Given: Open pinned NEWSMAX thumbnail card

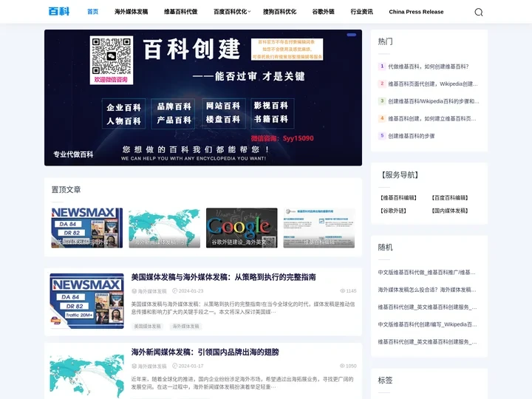Looking at the screenshot, I should click(87, 228).
